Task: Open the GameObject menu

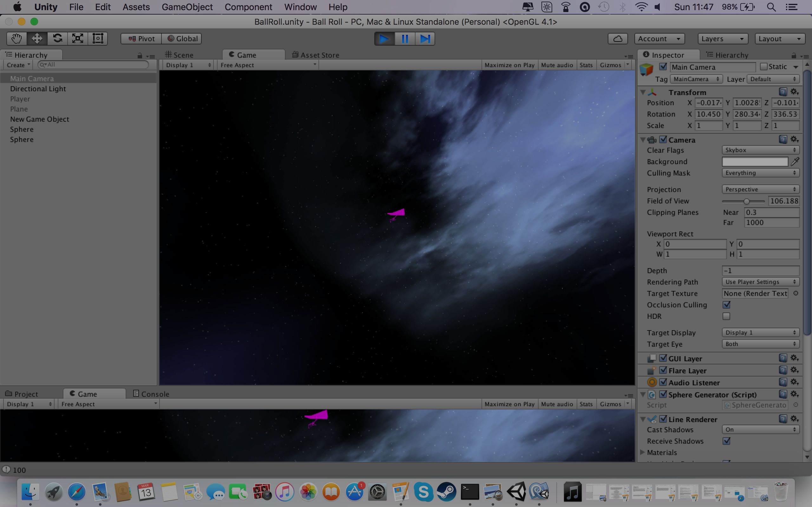Action: pyautogui.click(x=187, y=7)
